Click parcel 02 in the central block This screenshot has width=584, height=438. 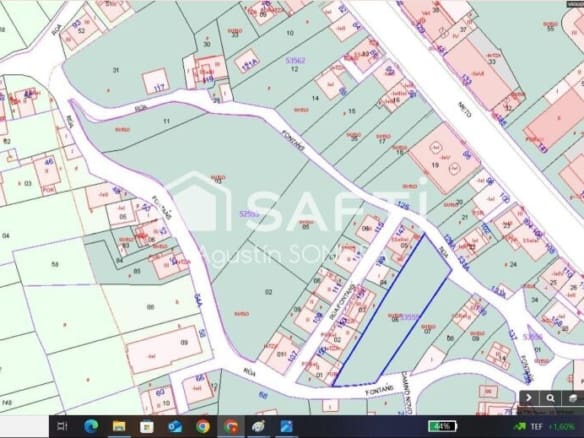click(x=269, y=292)
